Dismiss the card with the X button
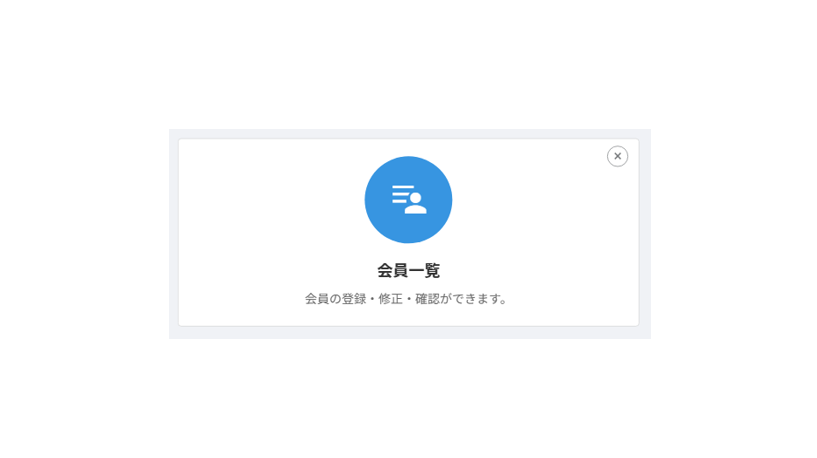The width and height of the screenshot is (817, 458). pyautogui.click(x=617, y=156)
